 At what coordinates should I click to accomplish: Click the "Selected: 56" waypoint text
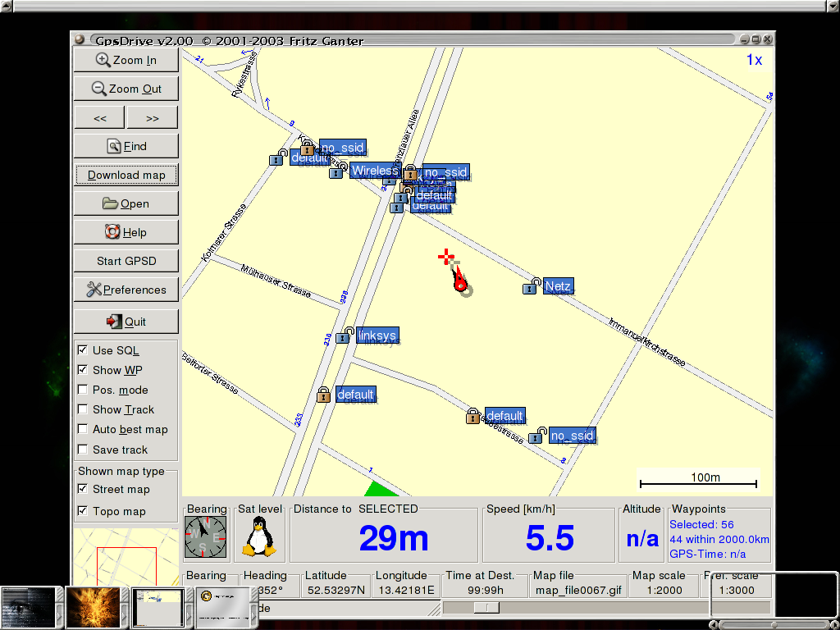click(702, 524)
